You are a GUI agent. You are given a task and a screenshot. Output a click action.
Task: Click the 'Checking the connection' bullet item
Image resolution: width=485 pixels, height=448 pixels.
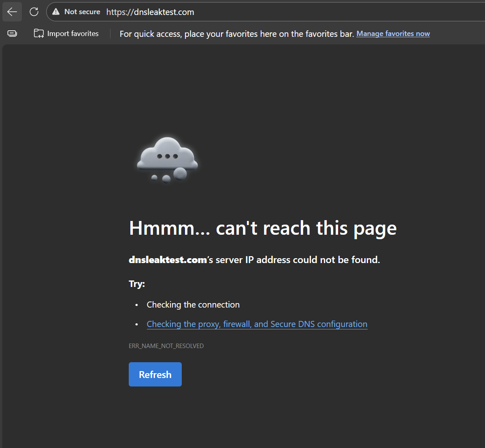coord(193,305)
